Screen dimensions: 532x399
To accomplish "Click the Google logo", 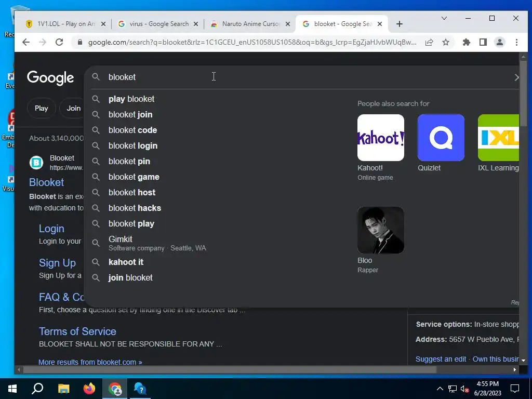I will point(50,78).
